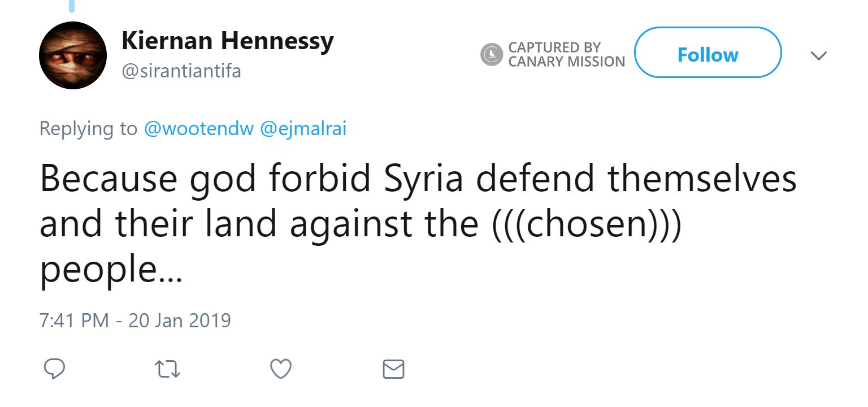Retweet this tweet using the arrows icon

tap(167, 369)
